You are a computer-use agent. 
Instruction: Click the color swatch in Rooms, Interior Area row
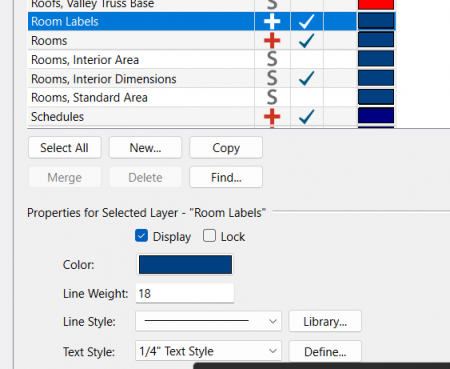click(376, 59)
